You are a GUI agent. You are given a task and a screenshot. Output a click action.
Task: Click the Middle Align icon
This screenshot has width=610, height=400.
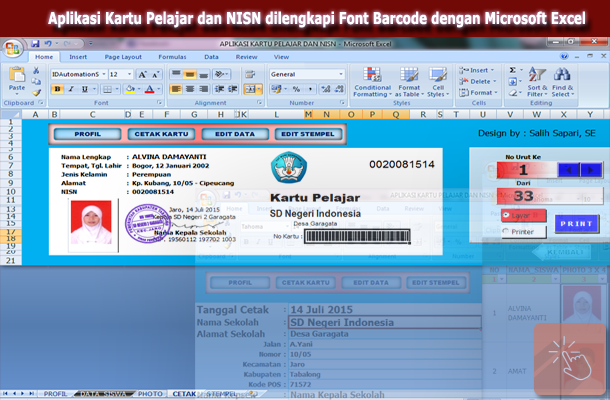(x=190, y=74)
